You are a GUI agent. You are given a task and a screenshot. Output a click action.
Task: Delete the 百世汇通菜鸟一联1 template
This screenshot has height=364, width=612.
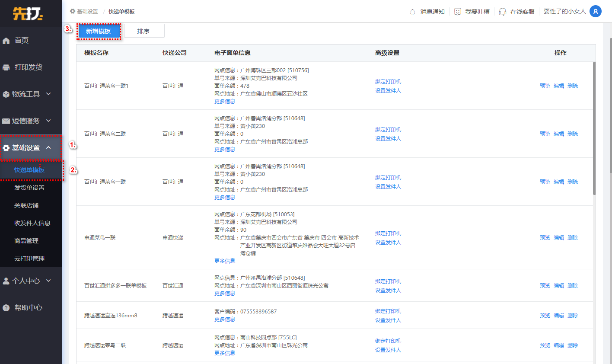pos(573,86)
